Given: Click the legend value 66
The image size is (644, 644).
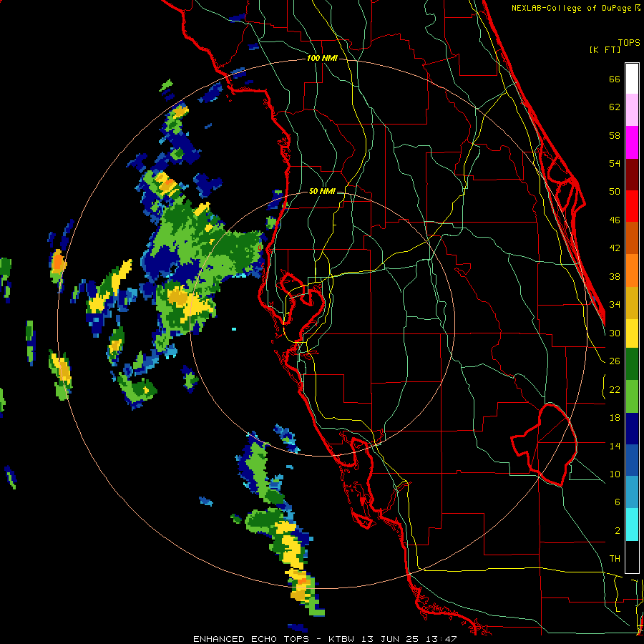Looking at the screenshot, I should (615, 79).
